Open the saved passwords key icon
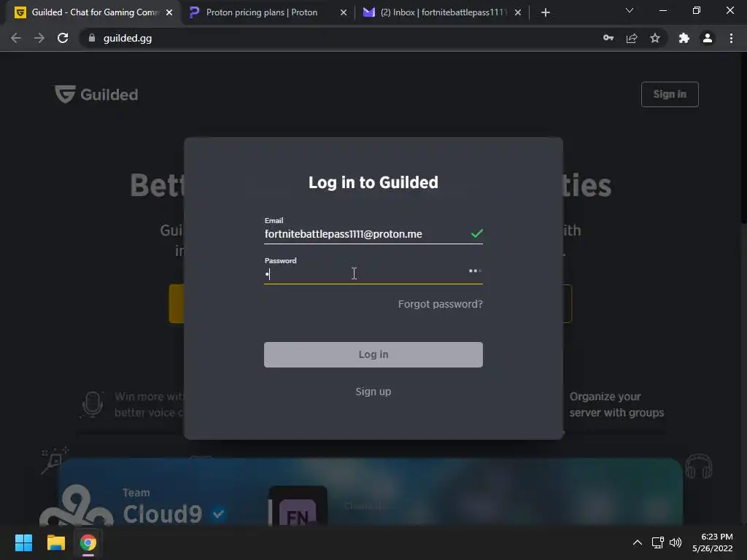 608,38
